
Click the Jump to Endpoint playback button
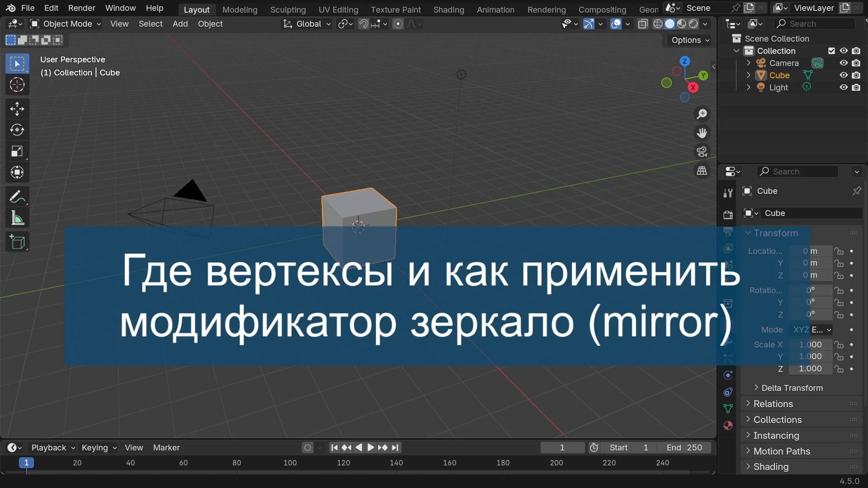[396, 447]
